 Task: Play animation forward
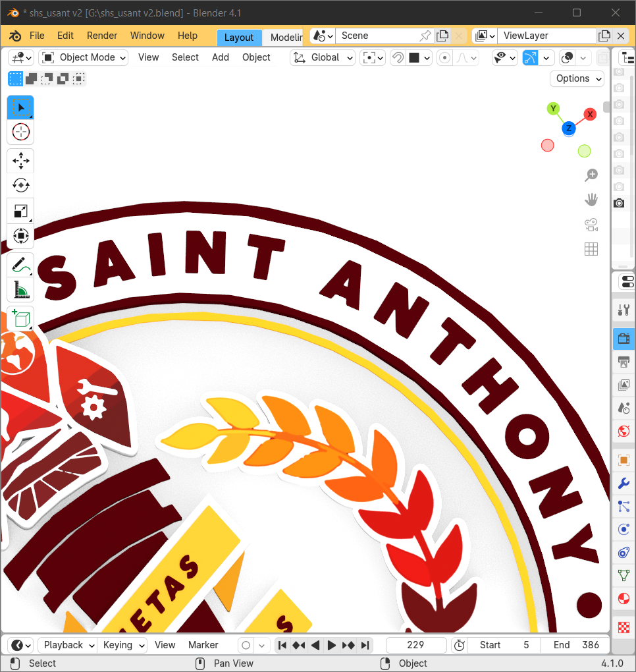click(x=331, y=645)
